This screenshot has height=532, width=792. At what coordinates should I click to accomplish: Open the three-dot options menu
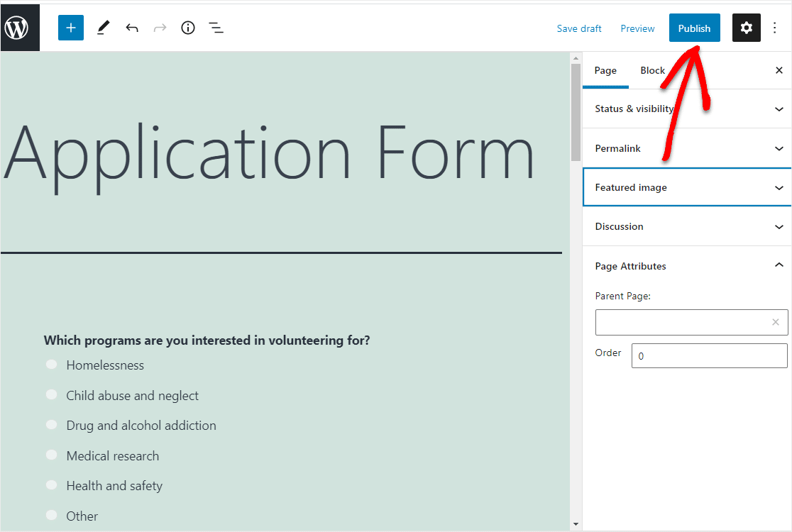[775, 28]
